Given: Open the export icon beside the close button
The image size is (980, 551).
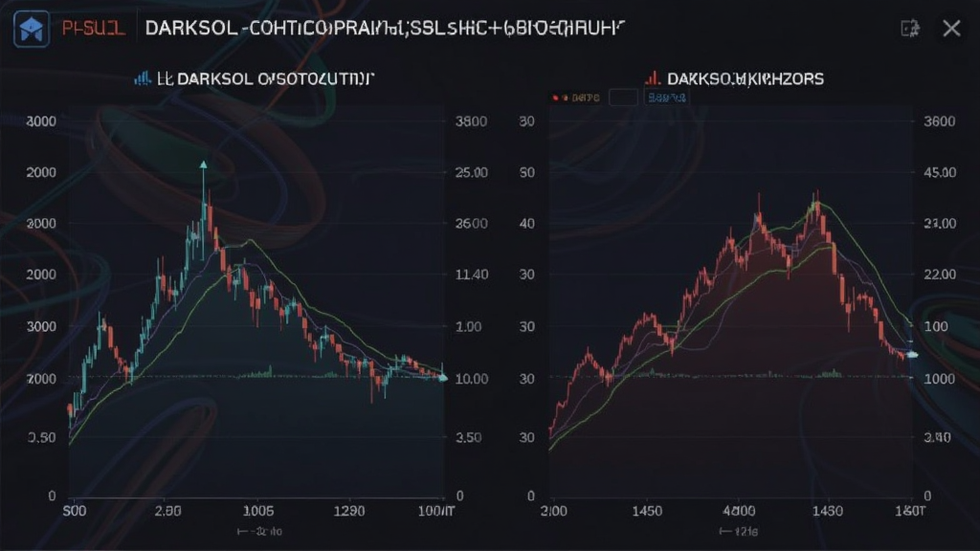Looking at the screenshot, I should [910, 28].
